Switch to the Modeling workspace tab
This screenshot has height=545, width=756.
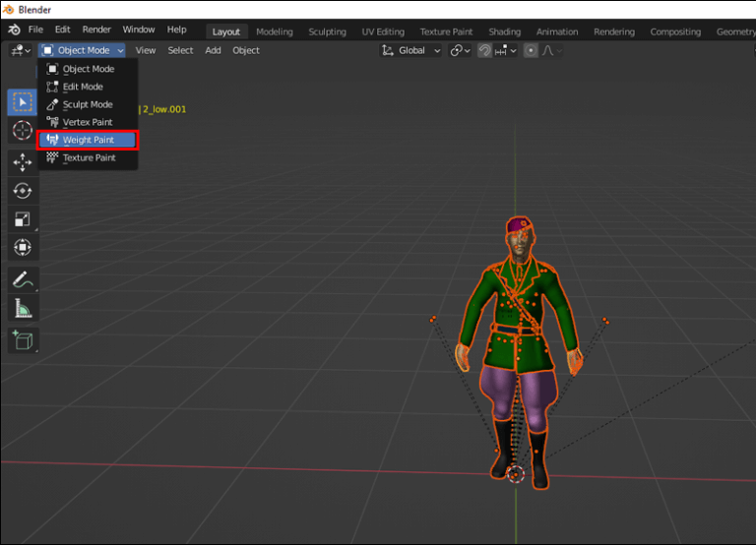275,31
